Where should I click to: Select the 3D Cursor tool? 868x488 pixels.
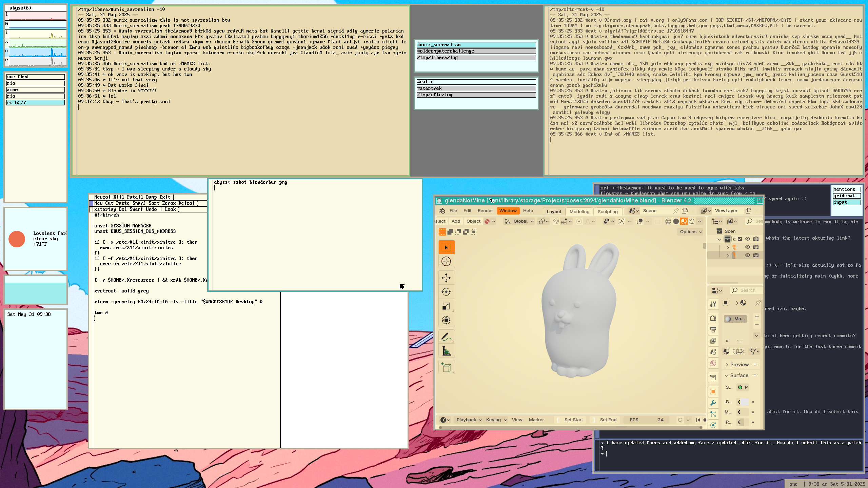(446, 261)
